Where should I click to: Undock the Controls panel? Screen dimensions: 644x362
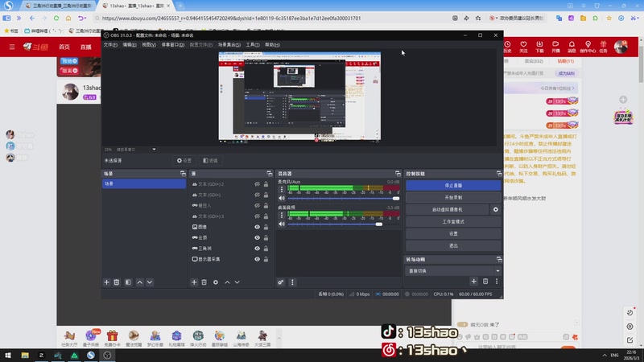pyautogui.click(x=499, y=174)
